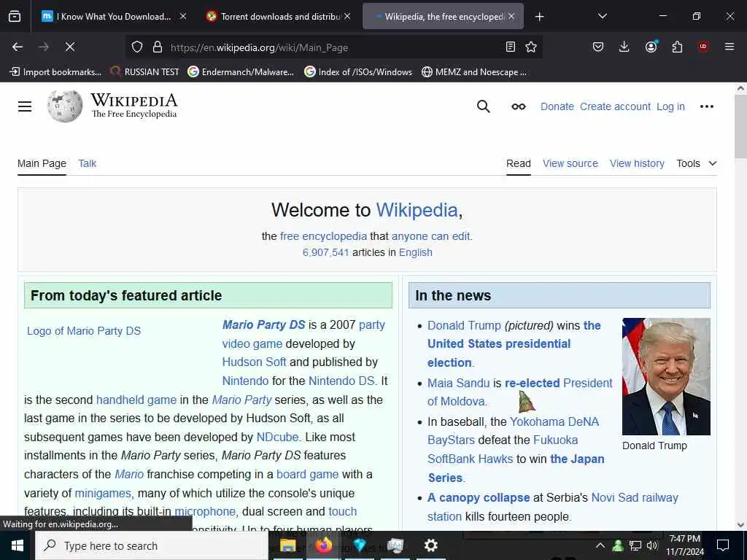
Task: Open a new tab with plus button
Action: 539,17
